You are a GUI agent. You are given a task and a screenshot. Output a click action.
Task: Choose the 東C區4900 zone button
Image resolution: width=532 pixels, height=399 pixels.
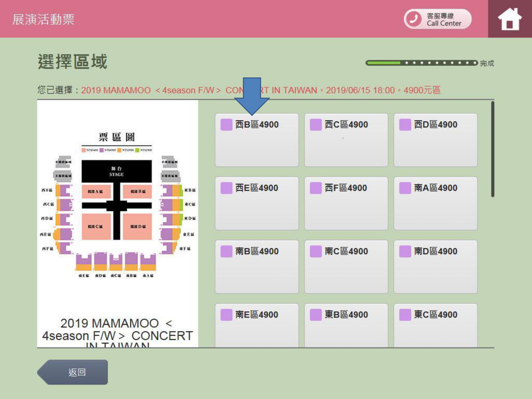[x=435, y=325]
